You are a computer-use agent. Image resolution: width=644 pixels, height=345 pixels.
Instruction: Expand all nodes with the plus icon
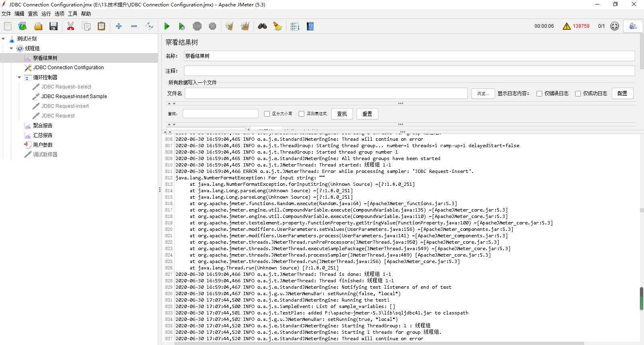(x=119, y=26)
